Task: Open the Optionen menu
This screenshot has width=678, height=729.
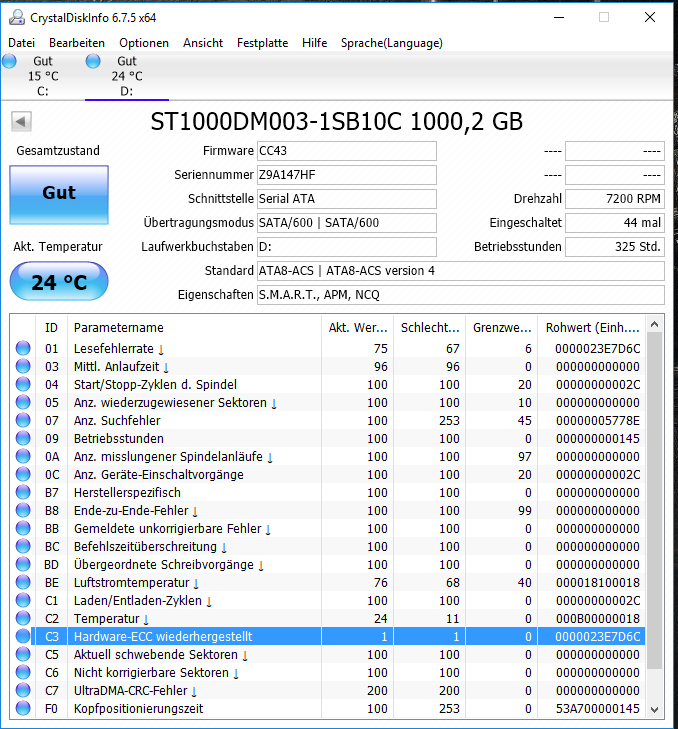Action: tap(144, 43)
